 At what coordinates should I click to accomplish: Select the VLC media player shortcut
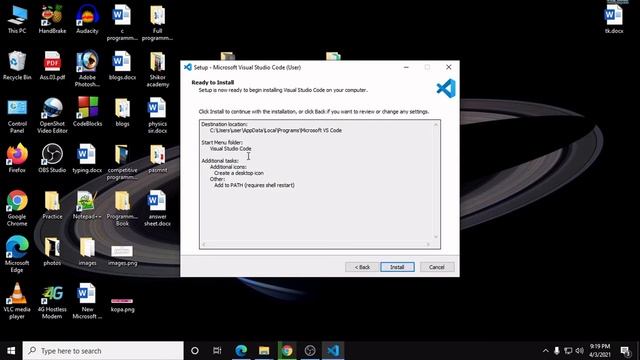click(x=17, y=301)
